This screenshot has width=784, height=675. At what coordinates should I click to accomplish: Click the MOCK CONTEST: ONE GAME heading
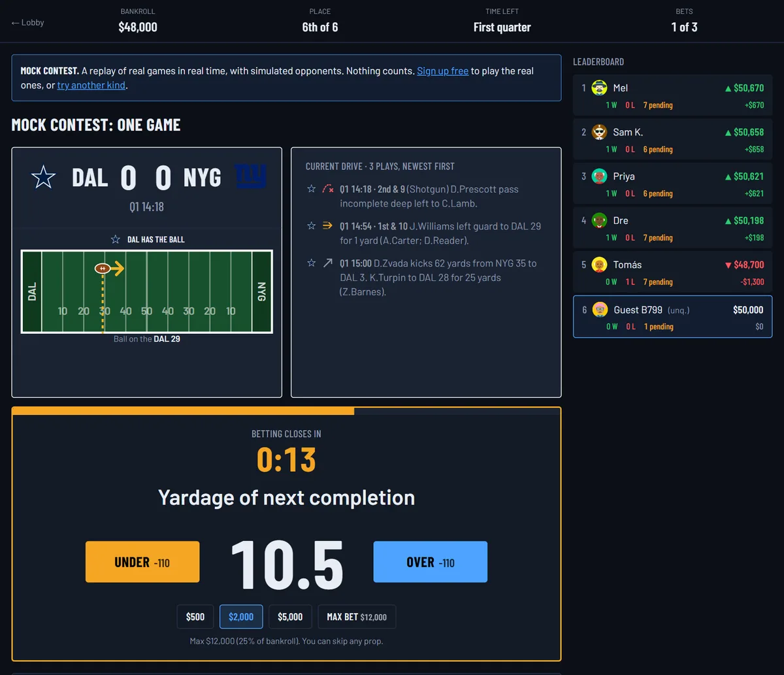(x=96, y=125)
